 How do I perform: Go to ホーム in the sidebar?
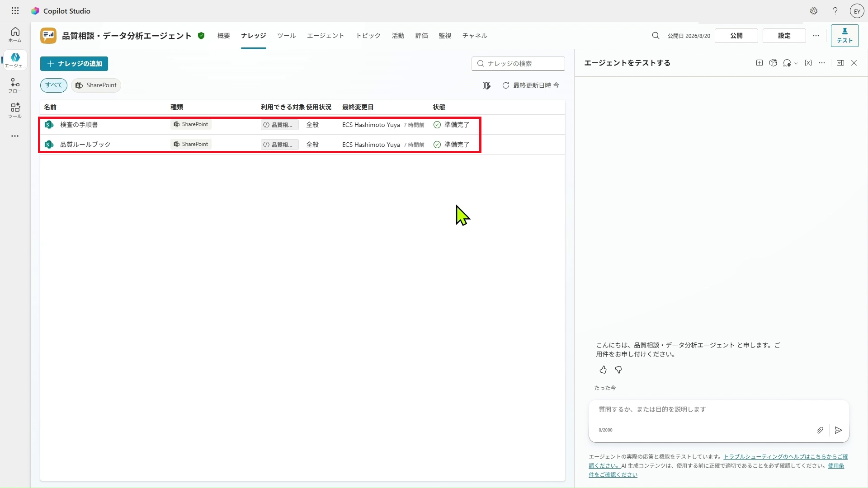coord(15,34)
